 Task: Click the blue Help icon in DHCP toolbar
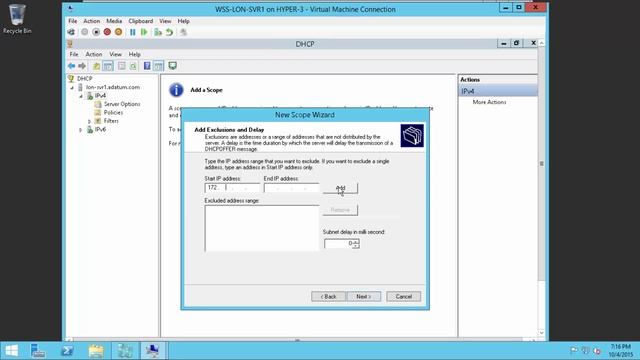point(147,66)
